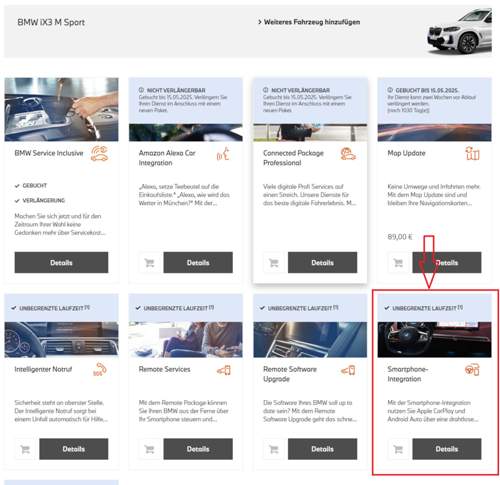
Task: Click the Remote Services people photo
Action: pos(186,339)
